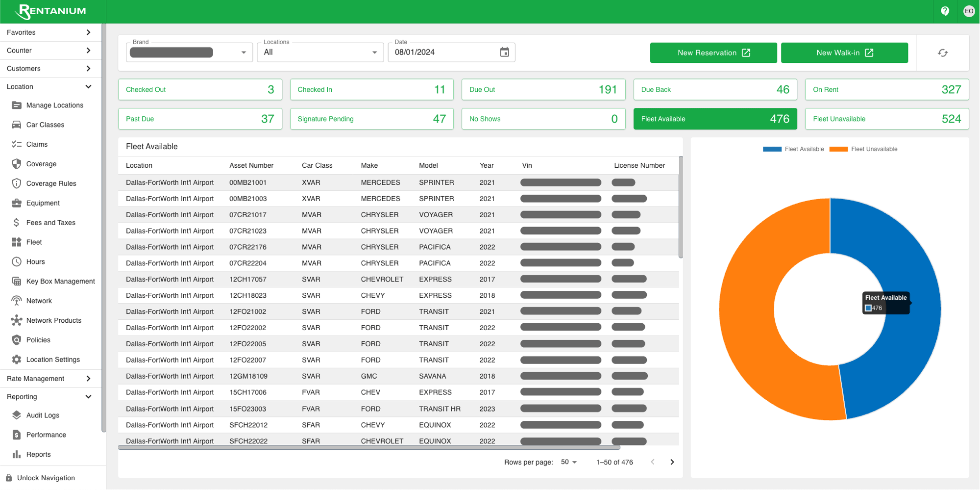Open the calendar date picker icon
Image resolution: width=980 pixels, height=490 pixels.
(x=504, y=52)
